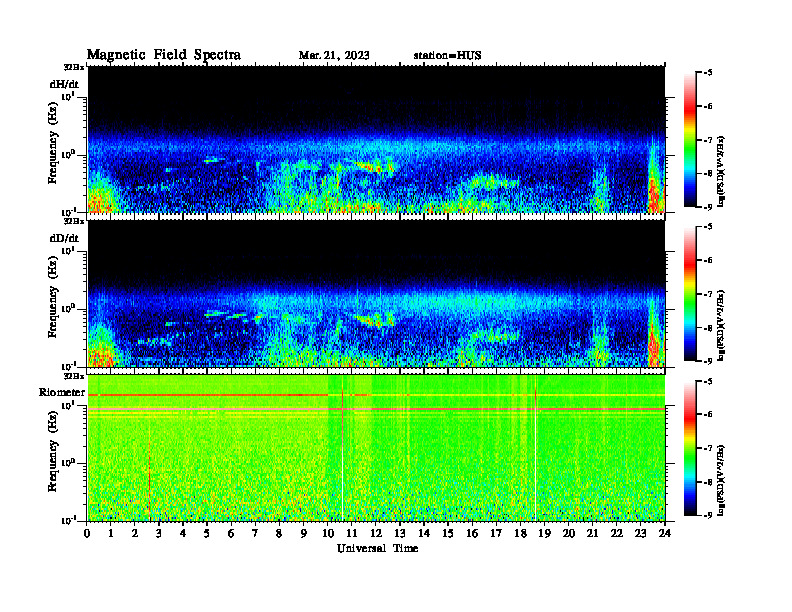792x612 pixels.
Task: Click the Riometer panel color scale bar
Action: [x=689, y=448]
